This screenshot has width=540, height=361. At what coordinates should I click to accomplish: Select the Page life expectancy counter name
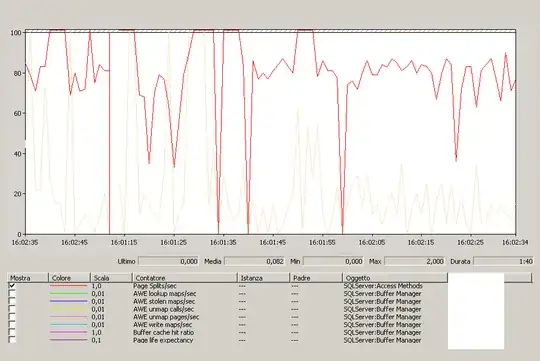[163, 340]
